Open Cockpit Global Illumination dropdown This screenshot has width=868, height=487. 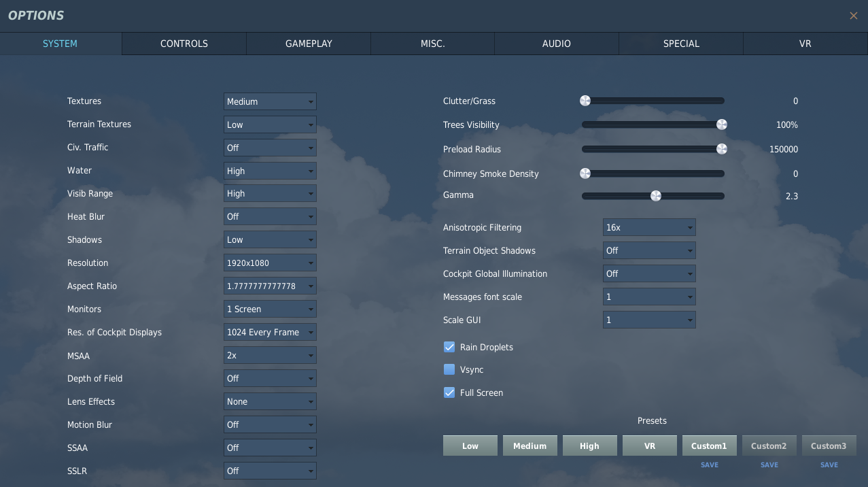point(649,273)
